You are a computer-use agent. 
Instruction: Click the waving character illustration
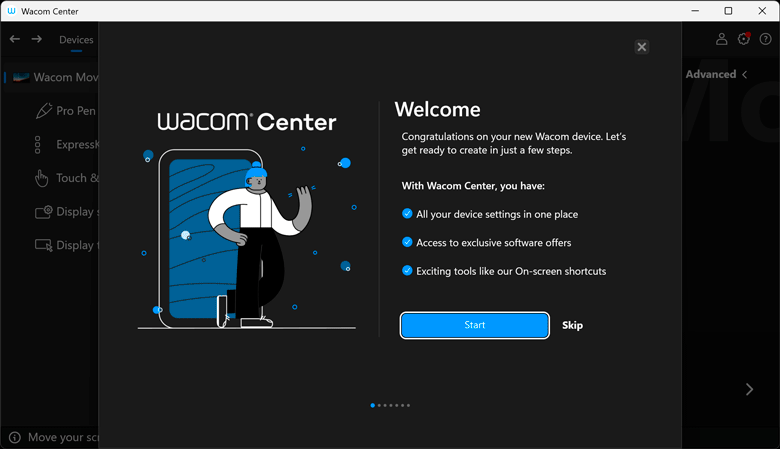click(261, 244)
